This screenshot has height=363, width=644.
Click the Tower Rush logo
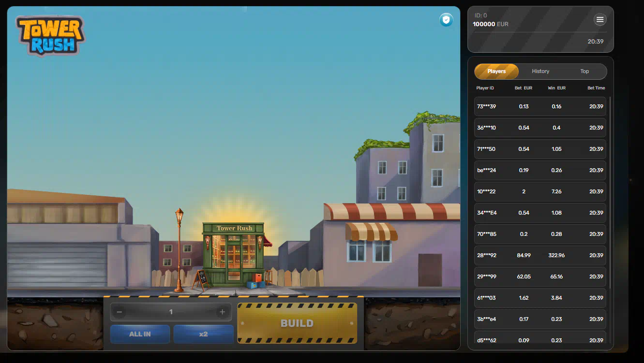[x=50, y=36]
